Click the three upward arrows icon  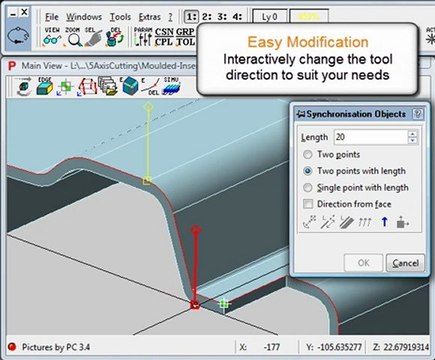point(365,222)
